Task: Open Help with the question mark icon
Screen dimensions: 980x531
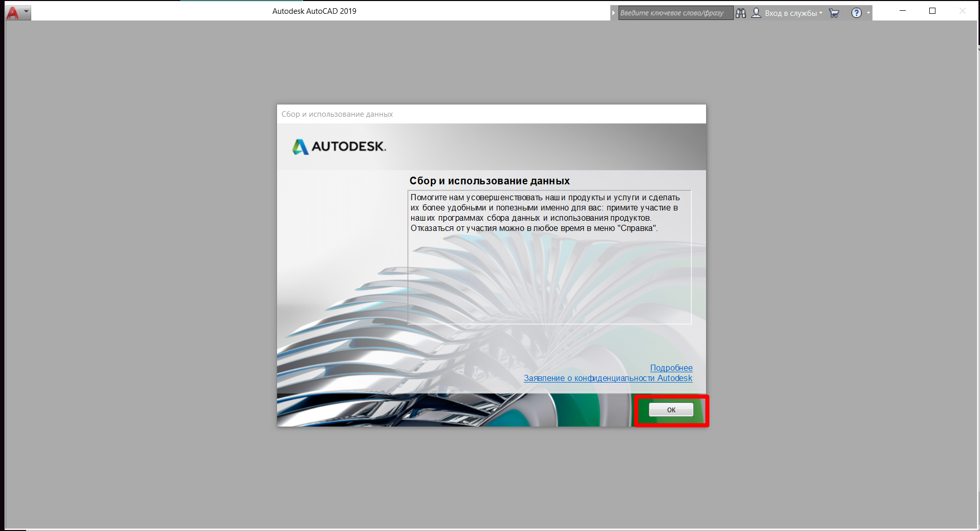Action: [856, 13]
